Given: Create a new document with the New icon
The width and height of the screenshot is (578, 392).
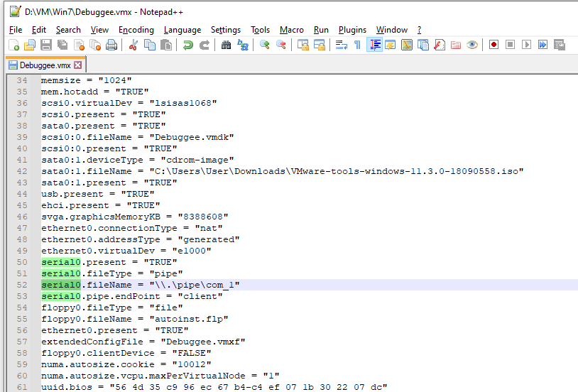Looking at the screenshot, I should [13, 45].
